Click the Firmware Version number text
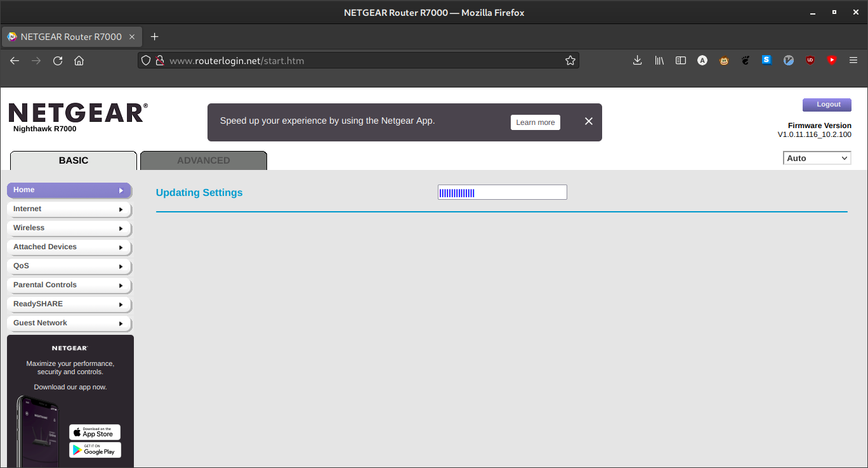This screenshot has width=868, height=468. click(815, 134)
